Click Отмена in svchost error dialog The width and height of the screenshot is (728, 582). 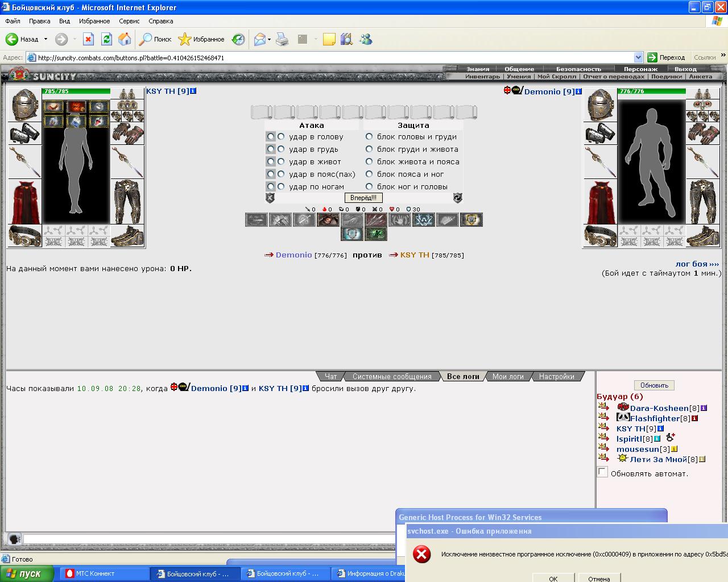pyautogui.click(x=599, y=578)
